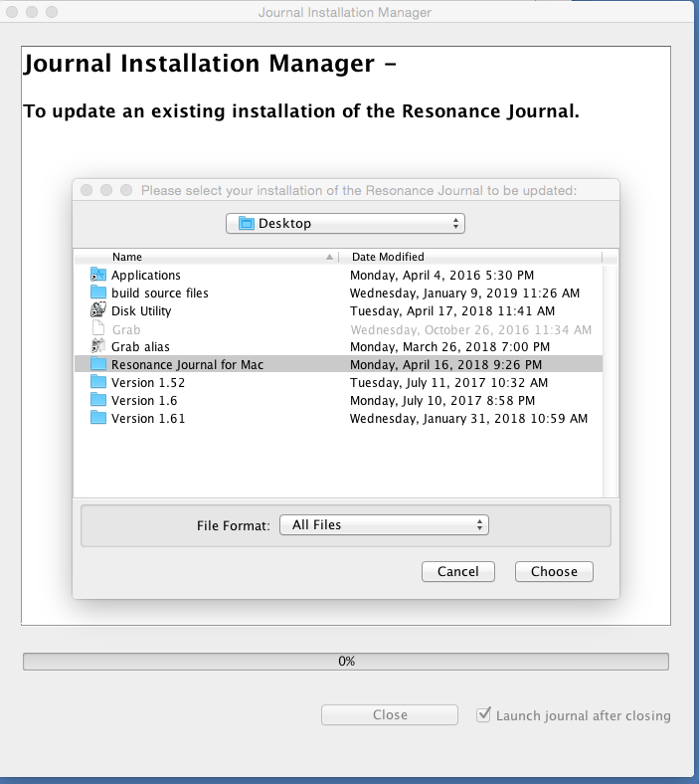Click the Cancel button

pyautogui.click(x=458, y=571)
